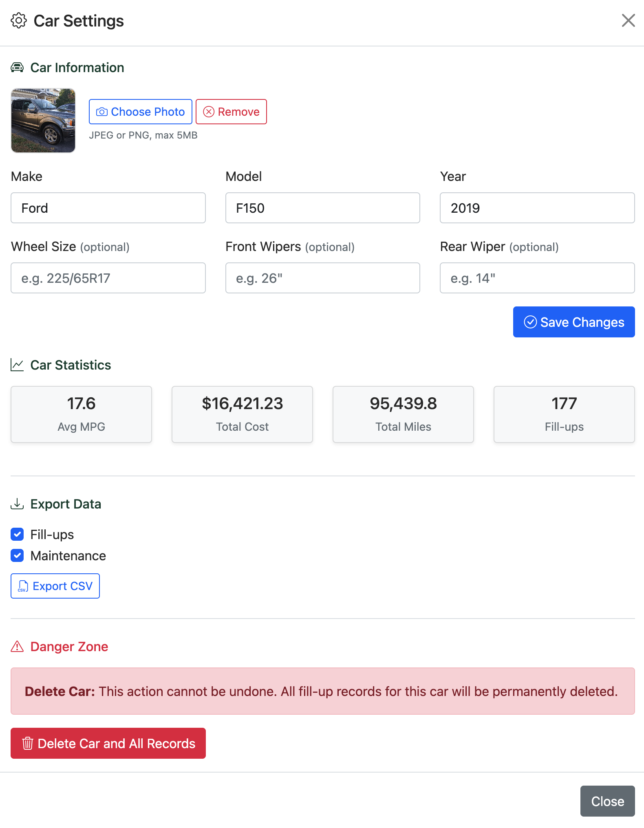Click the truck photo thumbnail
644x828 pixels.
point(43,121)
